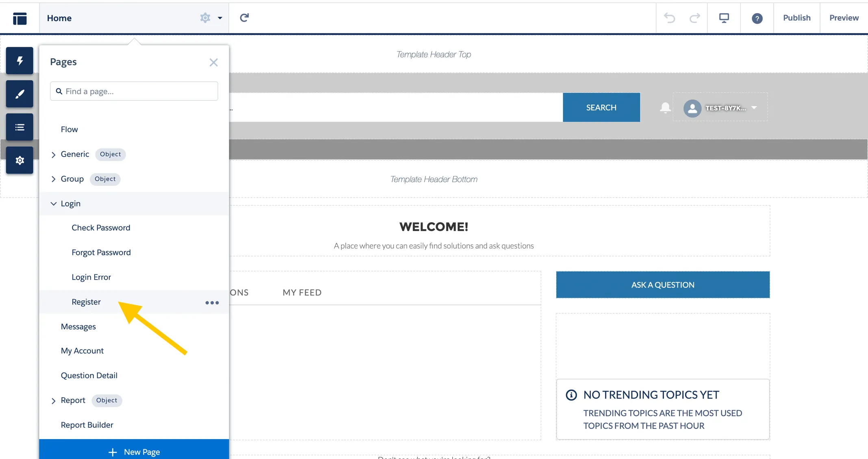The image size is (868, 459).
Task: Expand the Generic object pages
Action: [x=53, y=154]
